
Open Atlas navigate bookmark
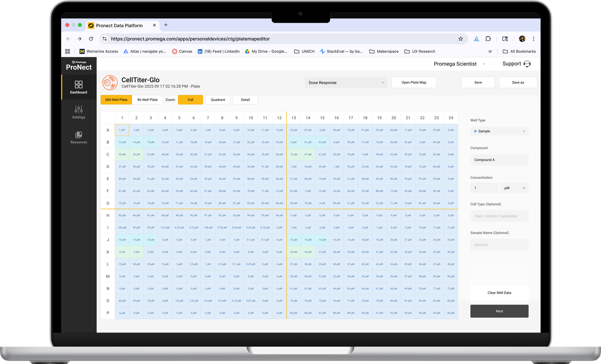pos(145,51)
